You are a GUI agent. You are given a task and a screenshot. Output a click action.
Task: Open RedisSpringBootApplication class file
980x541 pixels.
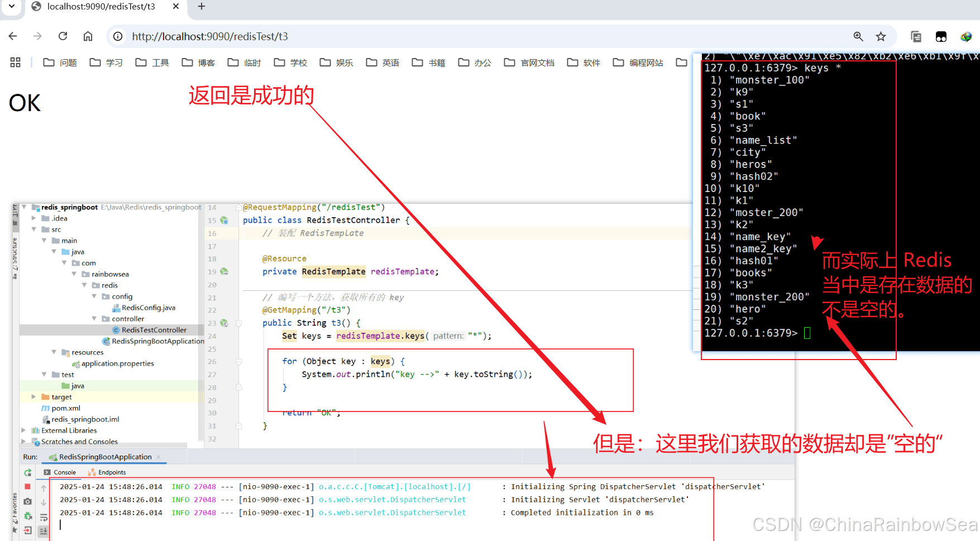154,341
